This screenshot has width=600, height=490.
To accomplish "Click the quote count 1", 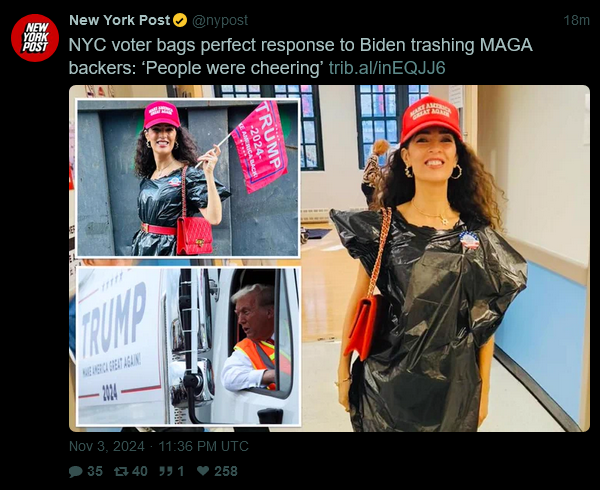I will 181,471.
